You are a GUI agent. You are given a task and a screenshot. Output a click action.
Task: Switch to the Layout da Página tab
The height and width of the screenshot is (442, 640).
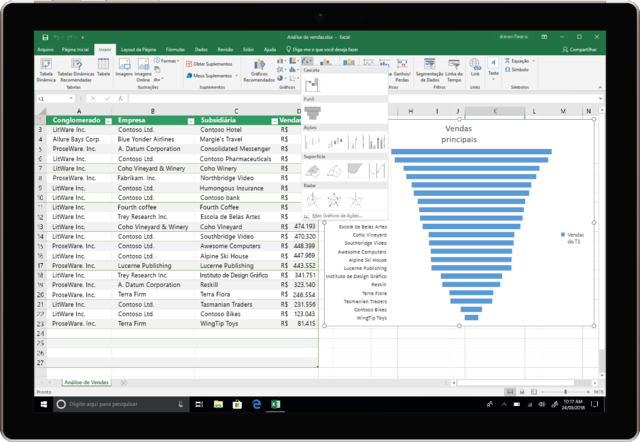click(x=138, y=49)
